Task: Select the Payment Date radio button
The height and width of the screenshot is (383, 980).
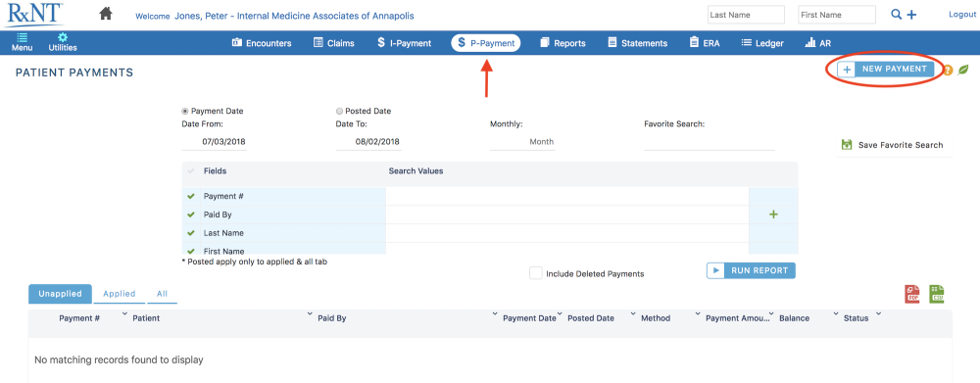Action: [184, 112]
